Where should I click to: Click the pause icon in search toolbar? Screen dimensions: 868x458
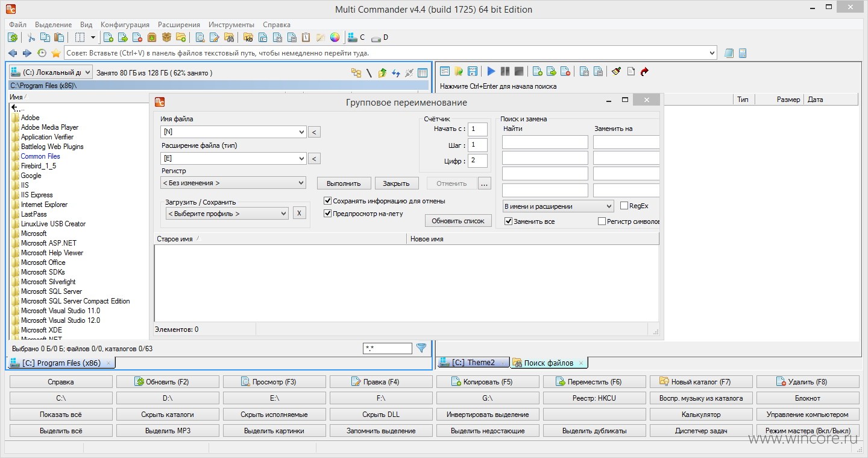click(x=505, y=71)
